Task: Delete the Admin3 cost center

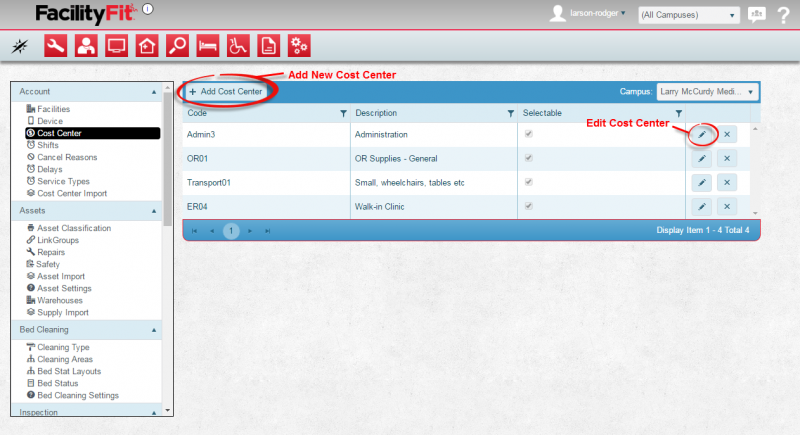Action: coord(727,134)
